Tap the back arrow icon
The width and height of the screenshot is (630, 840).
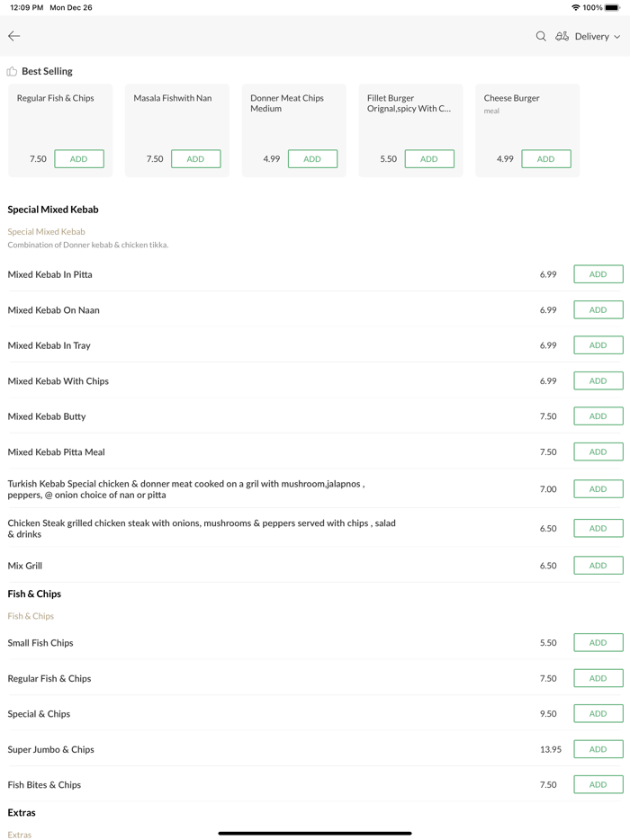14,36
